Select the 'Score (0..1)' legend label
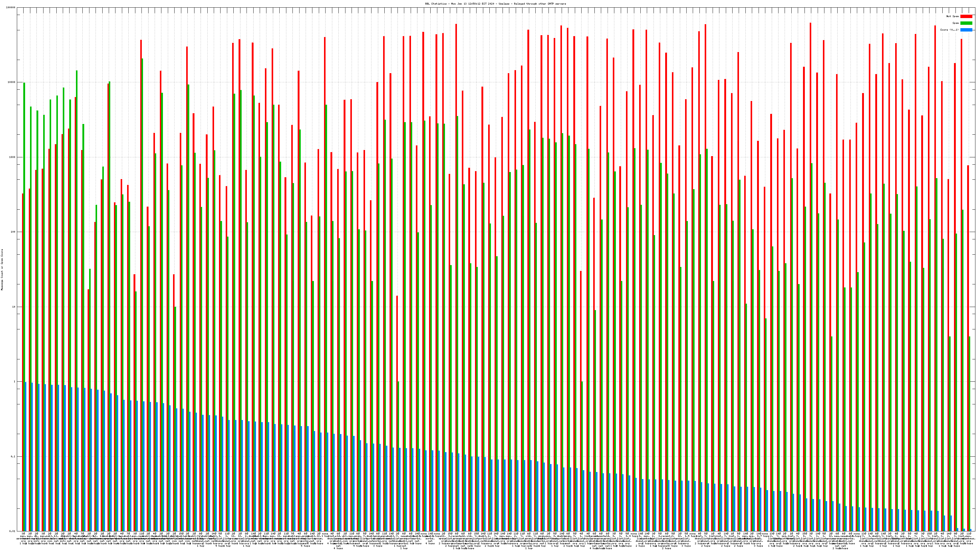The image size is (980, 551). coord(949,30)
